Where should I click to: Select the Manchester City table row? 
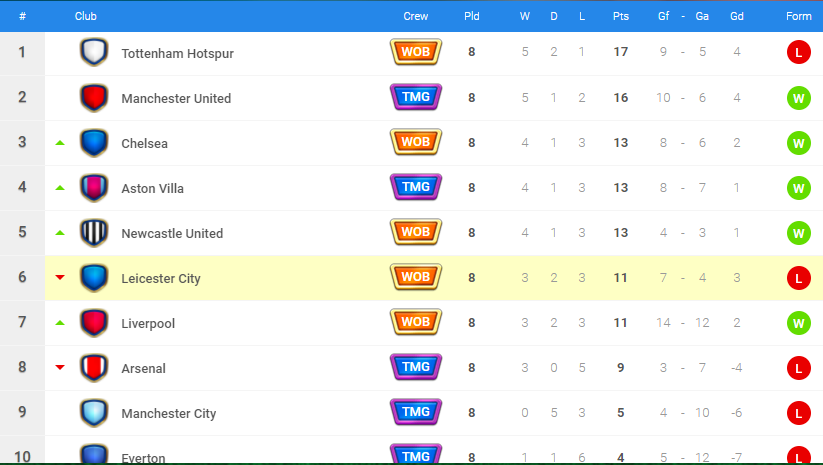(x=412, y=413)
